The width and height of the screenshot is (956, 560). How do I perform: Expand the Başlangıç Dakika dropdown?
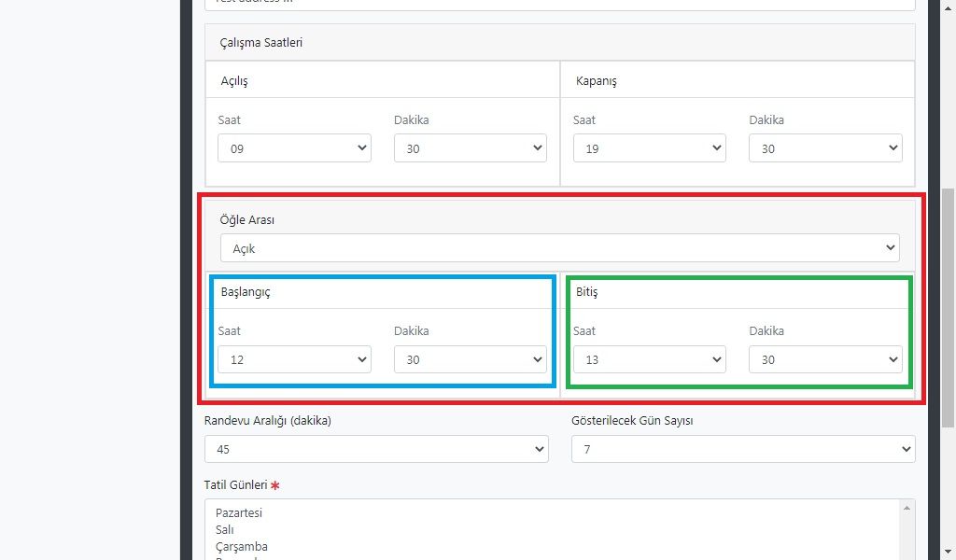coord(470,359)
